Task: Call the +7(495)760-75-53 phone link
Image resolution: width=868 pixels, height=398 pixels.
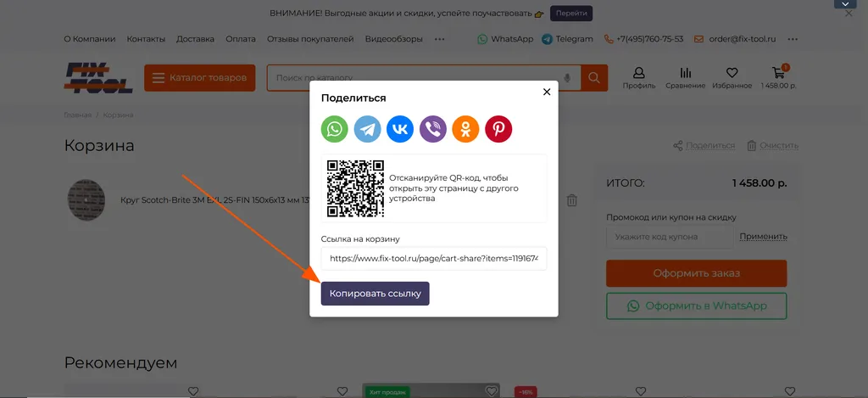Action: click(644, 39)
